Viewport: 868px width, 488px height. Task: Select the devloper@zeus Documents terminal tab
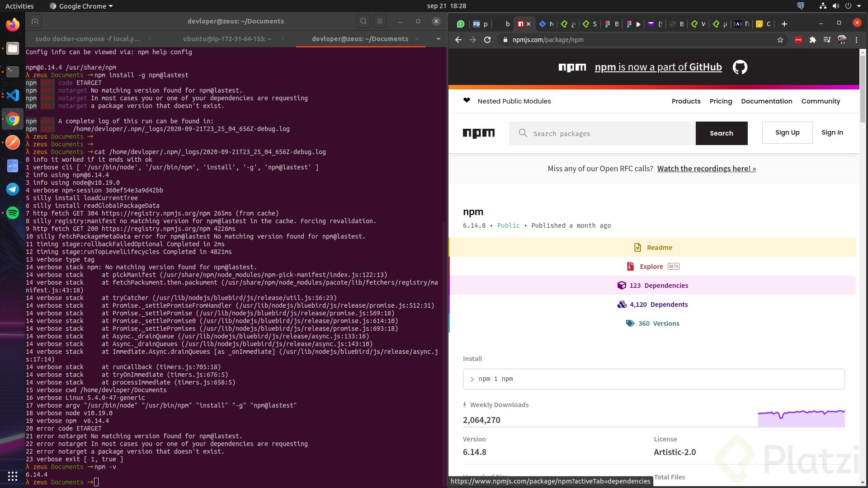360,39
